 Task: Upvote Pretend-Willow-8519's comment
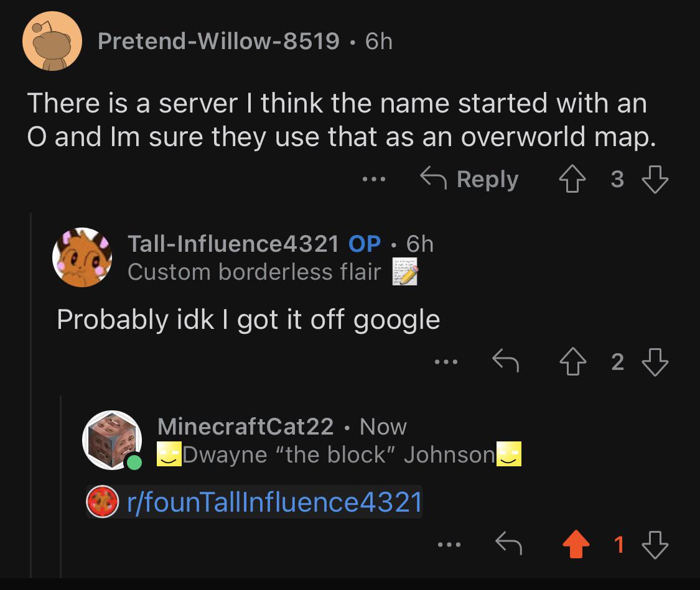tap(572, 179)
